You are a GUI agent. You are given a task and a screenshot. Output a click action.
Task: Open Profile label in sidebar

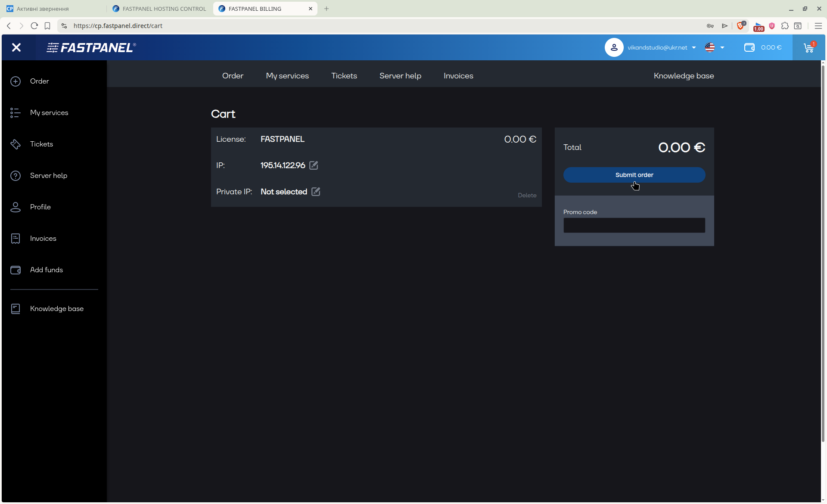point(40,207)
